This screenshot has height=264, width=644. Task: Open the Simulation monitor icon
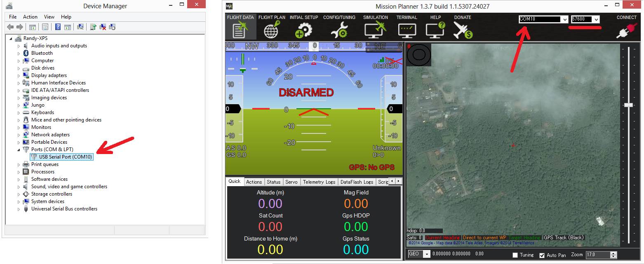375,30
